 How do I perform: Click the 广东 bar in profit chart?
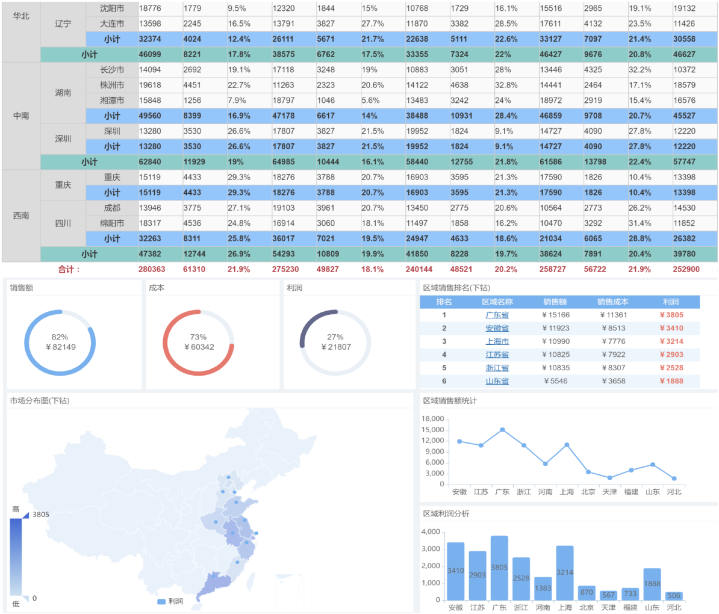tap(501, 568)
